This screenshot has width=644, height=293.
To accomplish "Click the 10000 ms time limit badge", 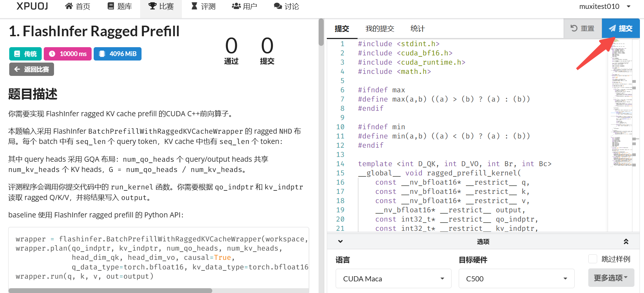I will pyautogui.click(x=68, y=54).
